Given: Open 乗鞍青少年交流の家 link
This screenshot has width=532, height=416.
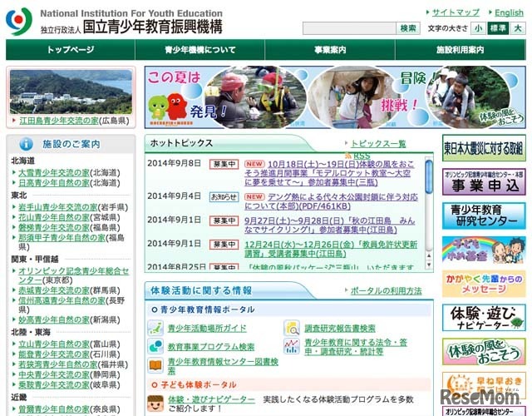Looking at the screenshot, I should click(x=54, y=384).
